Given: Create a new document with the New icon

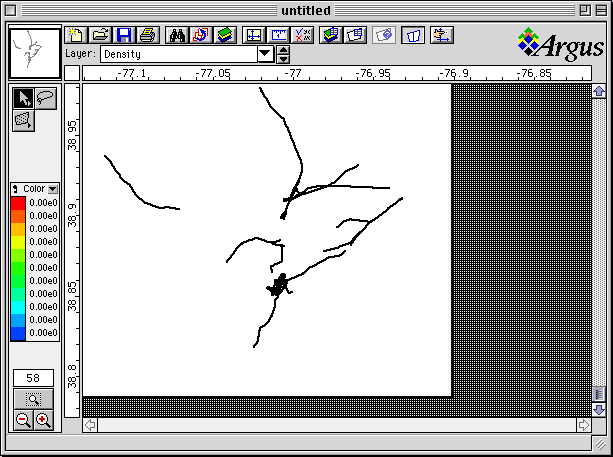Looking at the screenshot, I should click(x=76, y=35).
